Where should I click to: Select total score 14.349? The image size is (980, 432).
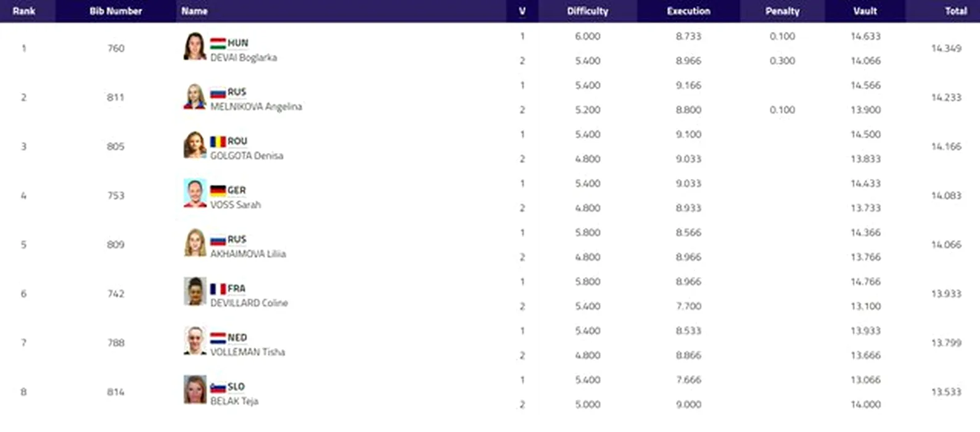(x=946, y=48)
